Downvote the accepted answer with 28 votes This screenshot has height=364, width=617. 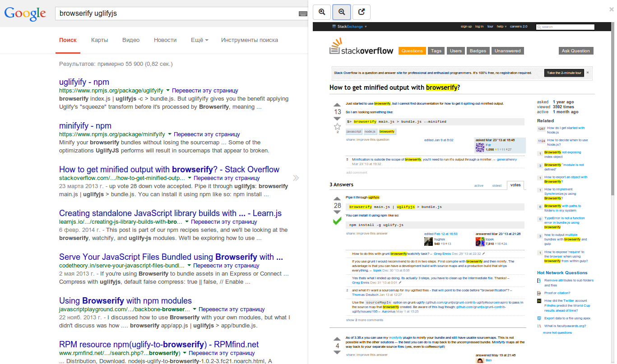337,212
